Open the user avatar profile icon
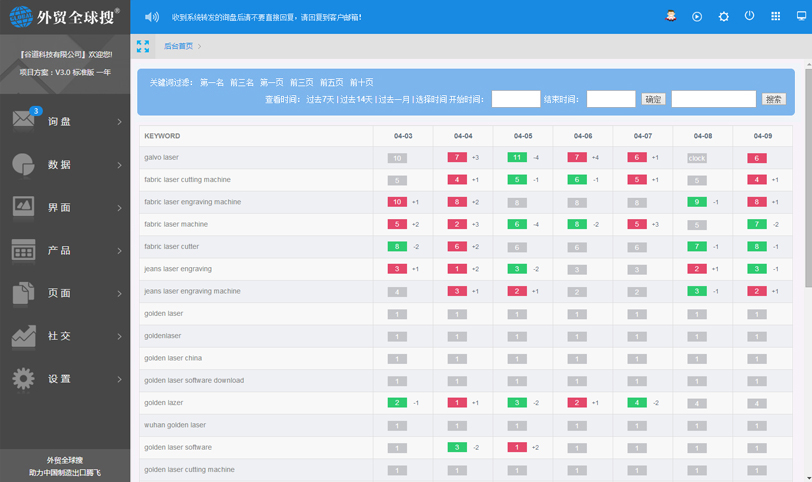The image size is (812, 482). pos(671,17)
